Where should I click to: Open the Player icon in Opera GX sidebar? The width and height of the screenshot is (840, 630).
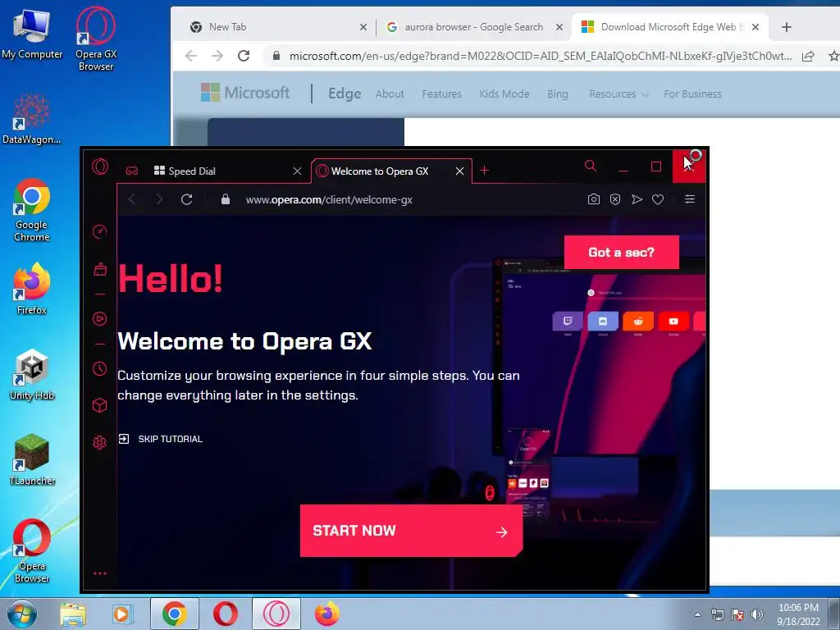pyautogui.click(x=99, y=319)
